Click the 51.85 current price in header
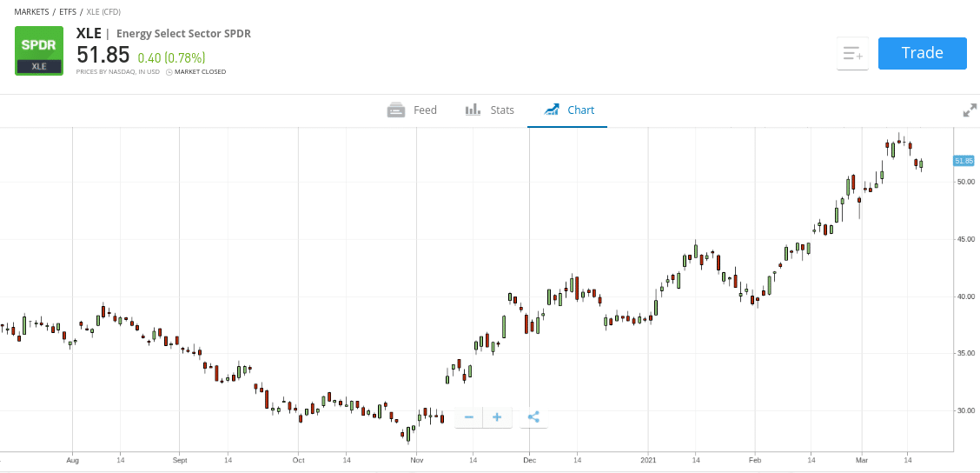 [x=103, y=55]
